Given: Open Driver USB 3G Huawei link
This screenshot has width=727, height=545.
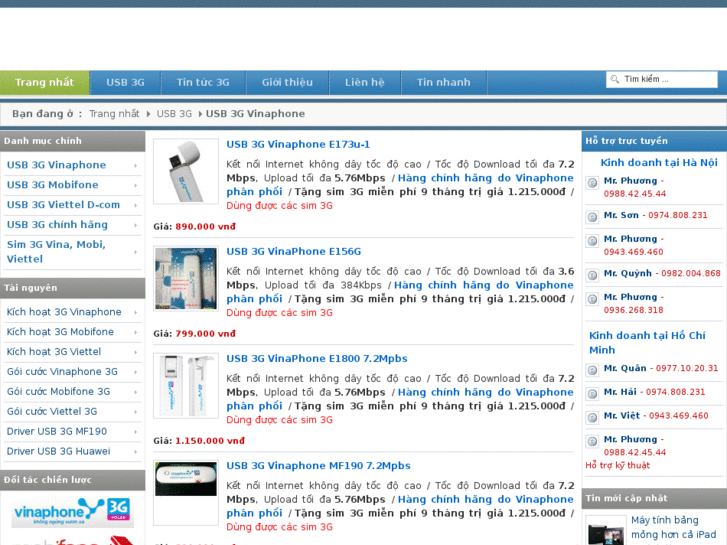Looking at the screenshot, I should [58, 452].
